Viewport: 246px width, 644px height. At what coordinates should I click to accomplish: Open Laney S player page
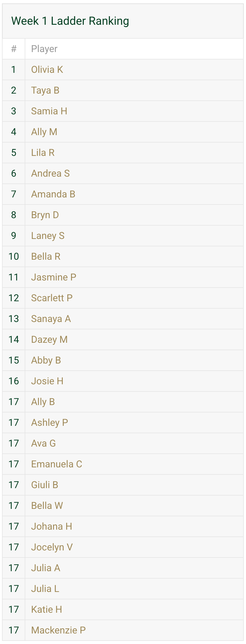click(x=48, y=236)
